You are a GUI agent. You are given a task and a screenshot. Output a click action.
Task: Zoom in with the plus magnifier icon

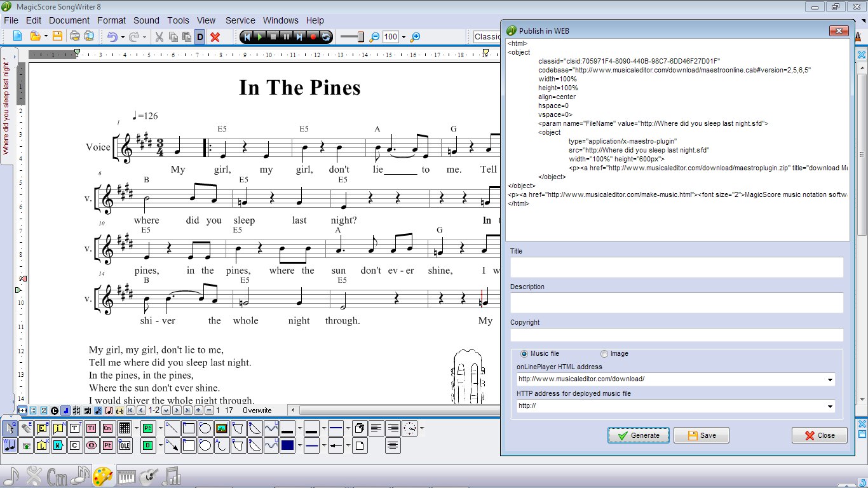point(415,36)
